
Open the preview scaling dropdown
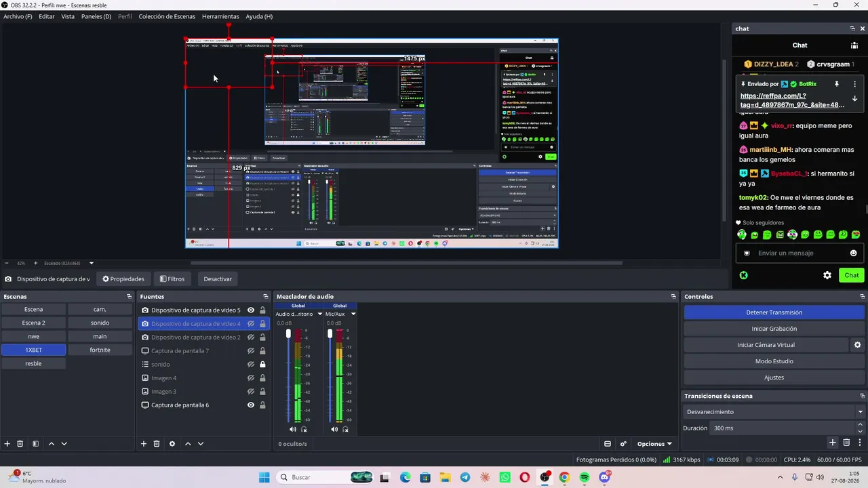[x=92, y=263]
